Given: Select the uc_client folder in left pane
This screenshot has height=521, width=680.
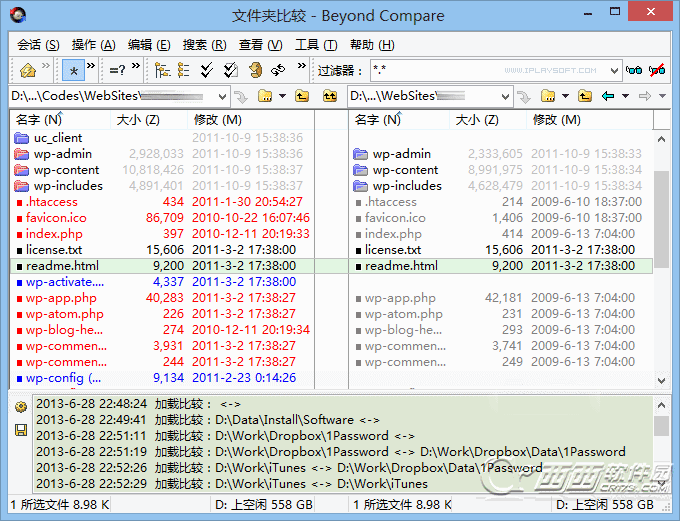Looking at the screenshot, I should (58, 138).
